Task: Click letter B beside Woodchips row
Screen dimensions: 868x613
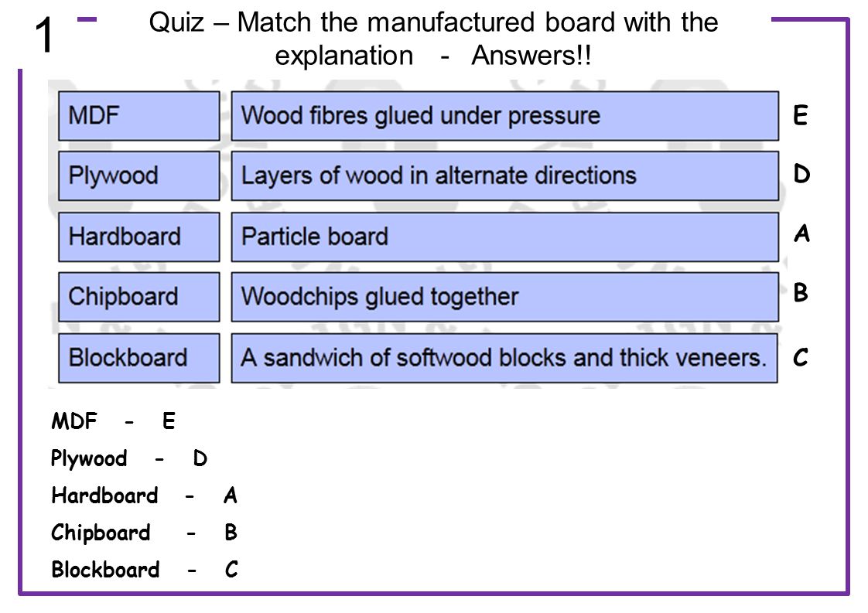Action: (801, 292)
